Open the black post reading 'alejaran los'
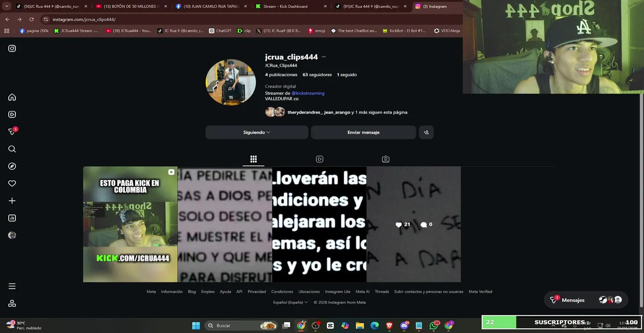This screenshot has height=333, width=644. [x=319, y=224]
